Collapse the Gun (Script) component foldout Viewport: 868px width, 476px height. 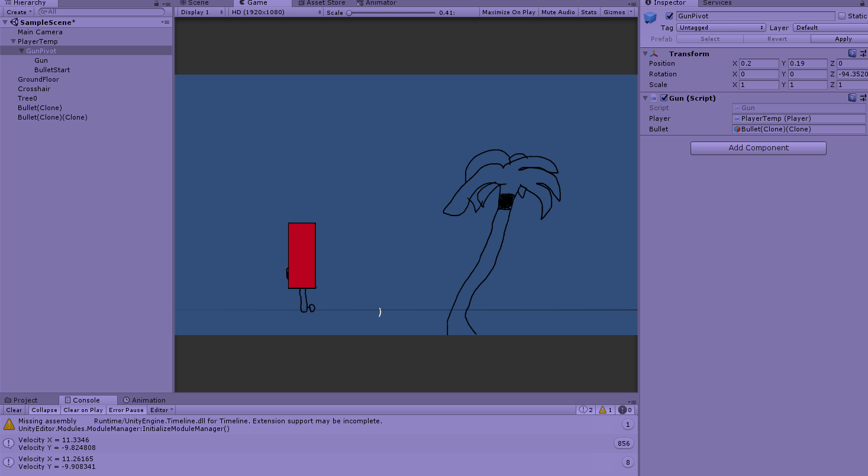[x=645, y=98]
